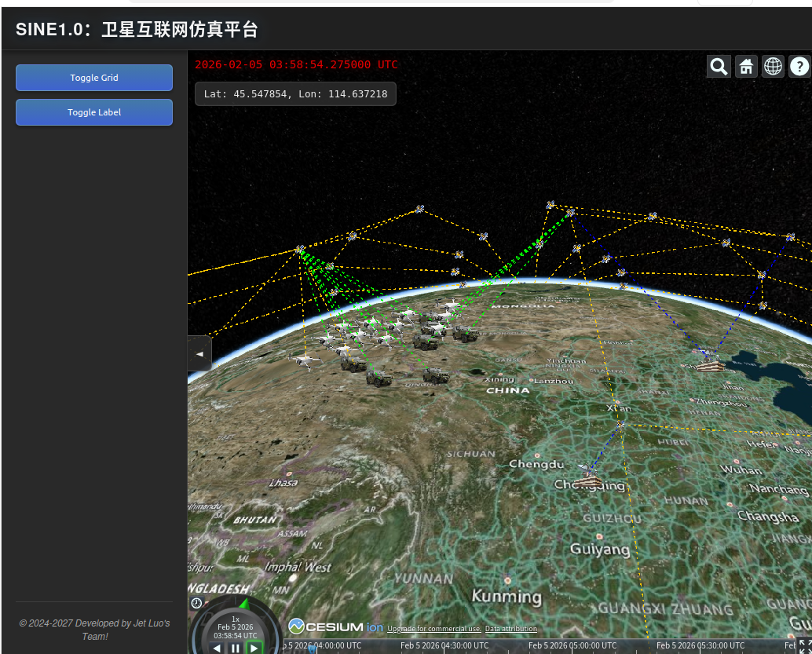The height and width of the screenshot is (654, 812).
Task: Select the Beijing ground station model
Action: coord(710,362)
